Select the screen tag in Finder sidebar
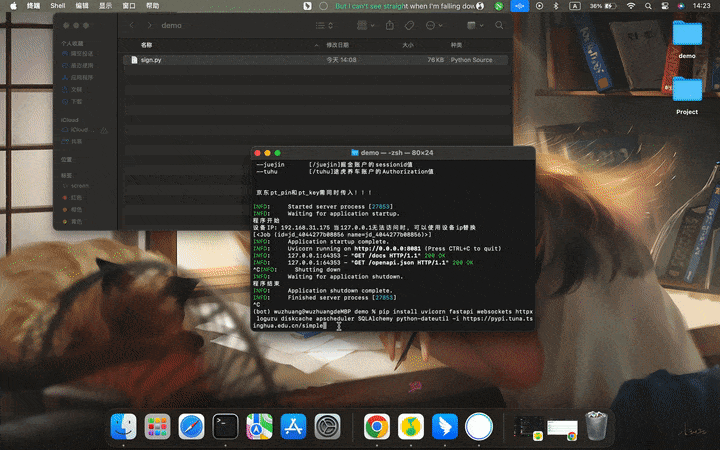Screen dimensions: 720x450 click(75, 186)
